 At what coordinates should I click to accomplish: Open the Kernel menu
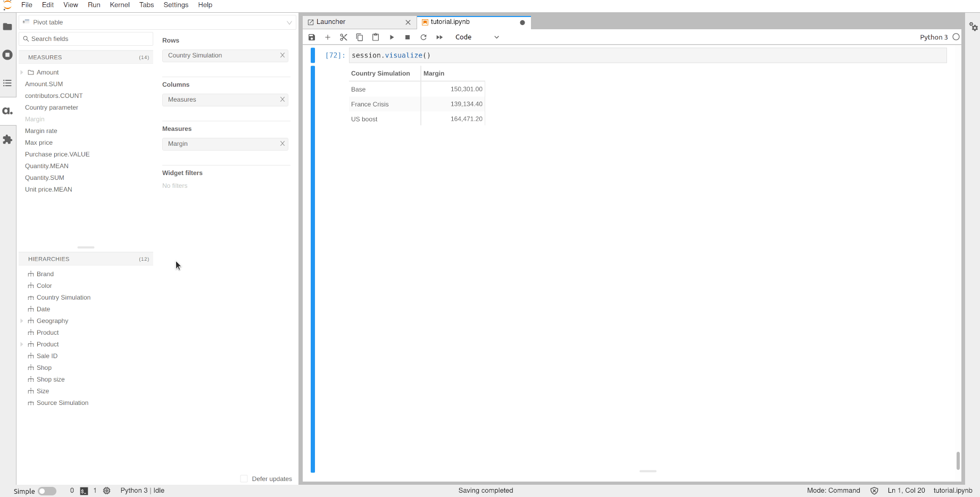click(119, 5)
